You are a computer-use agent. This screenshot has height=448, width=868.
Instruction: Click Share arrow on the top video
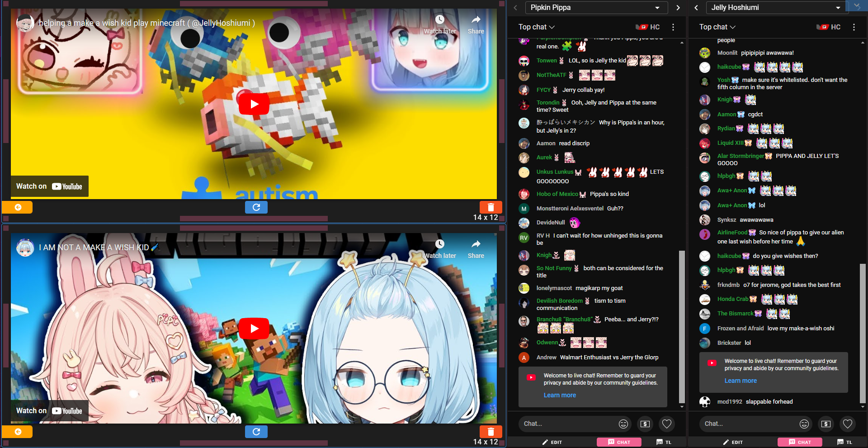pos(476,19)
